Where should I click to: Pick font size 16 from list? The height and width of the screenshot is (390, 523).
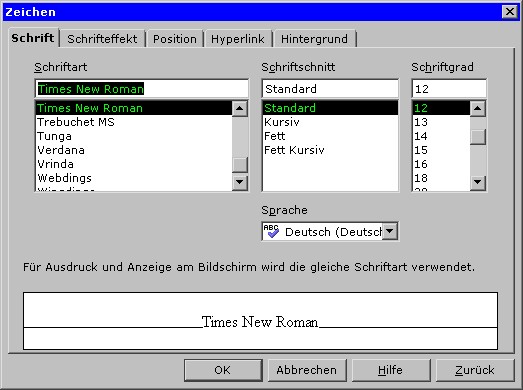click(x=441, y=164)
